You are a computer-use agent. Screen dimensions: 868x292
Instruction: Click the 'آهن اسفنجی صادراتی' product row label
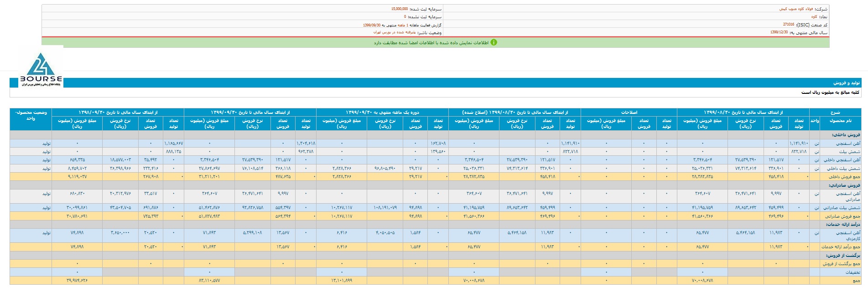pos(848,196)
